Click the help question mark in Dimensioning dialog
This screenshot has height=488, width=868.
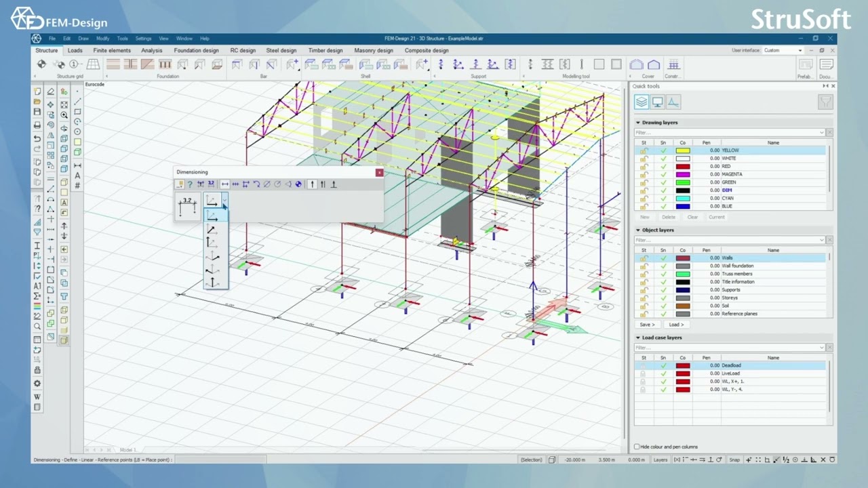click(x=190, y=184)
